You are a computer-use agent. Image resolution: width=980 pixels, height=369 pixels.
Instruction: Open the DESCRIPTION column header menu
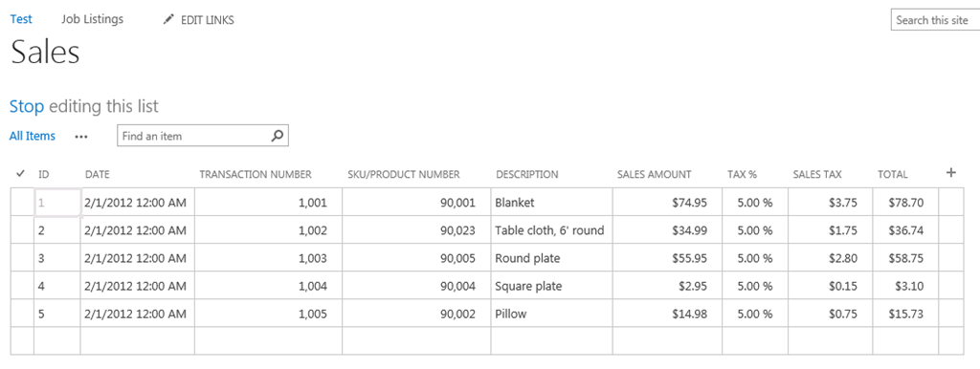527,175
